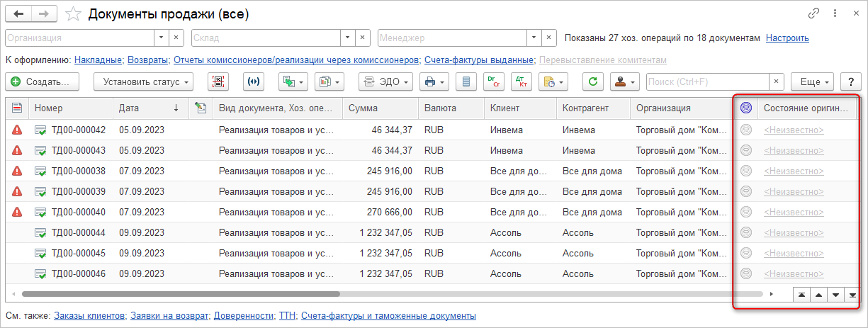Click original state icon for ТД00-000042
868x328 pixels.
pyautogui.click(x=745, y=130)
